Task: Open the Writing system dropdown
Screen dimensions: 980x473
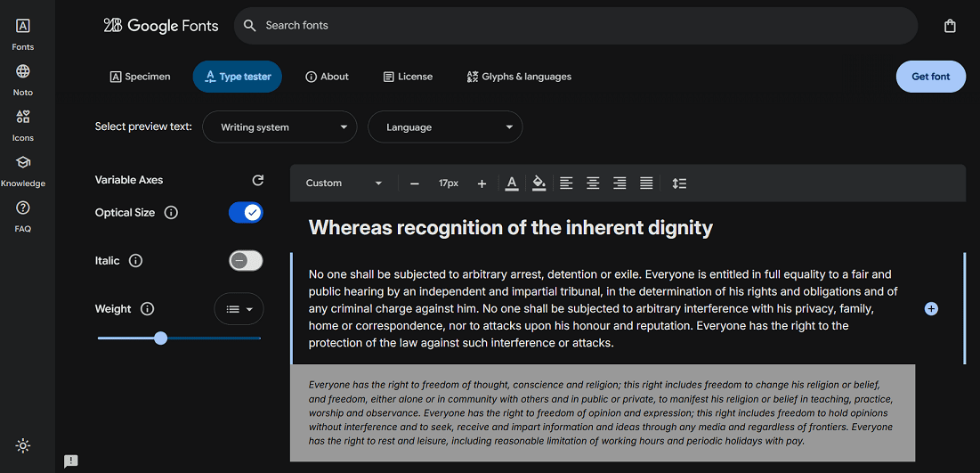Action: point(279,127)
